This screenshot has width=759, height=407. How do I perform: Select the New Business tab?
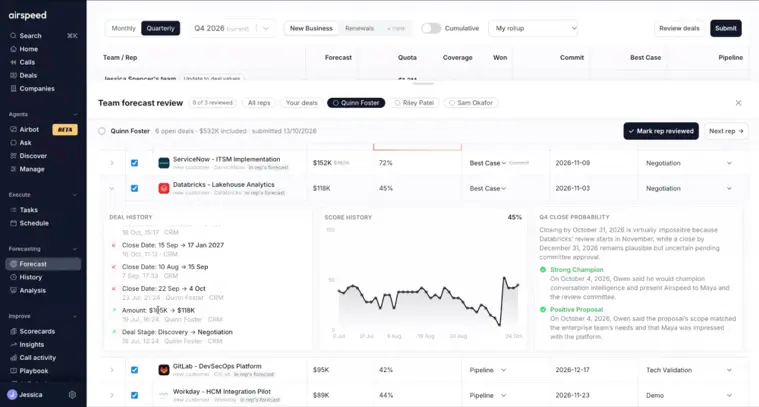(x=311, y=29)
